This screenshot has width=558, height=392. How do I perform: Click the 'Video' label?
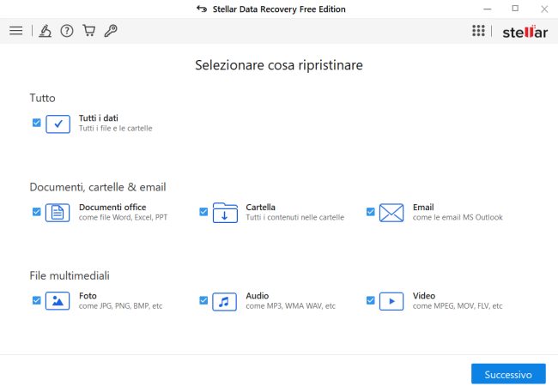click(x=424, y=296)
